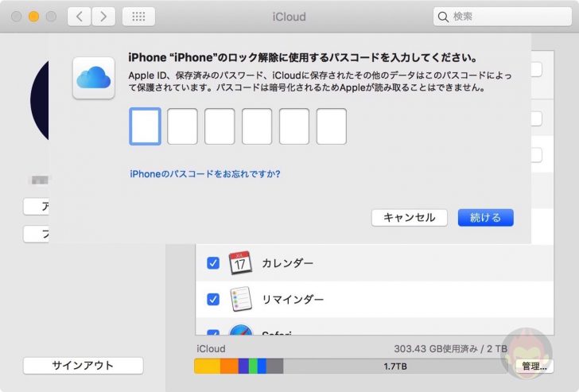
Task: Click the iCloud cloud icon in dialog
Action: coord(91,77)
